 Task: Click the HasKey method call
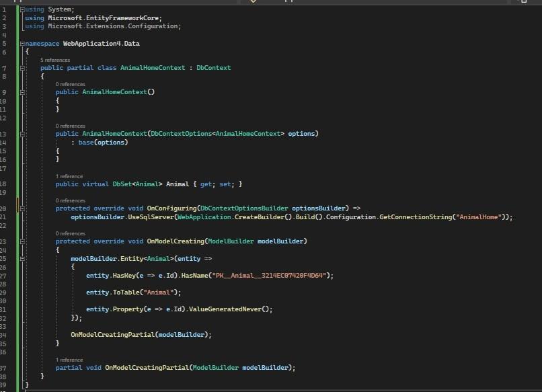(124, 276)
